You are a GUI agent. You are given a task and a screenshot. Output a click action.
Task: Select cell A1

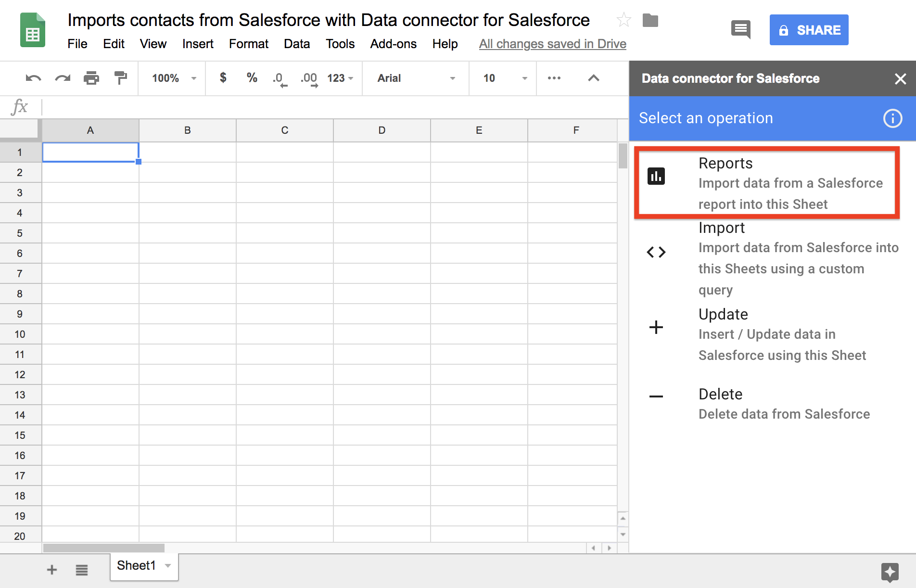tap(90, 153)
